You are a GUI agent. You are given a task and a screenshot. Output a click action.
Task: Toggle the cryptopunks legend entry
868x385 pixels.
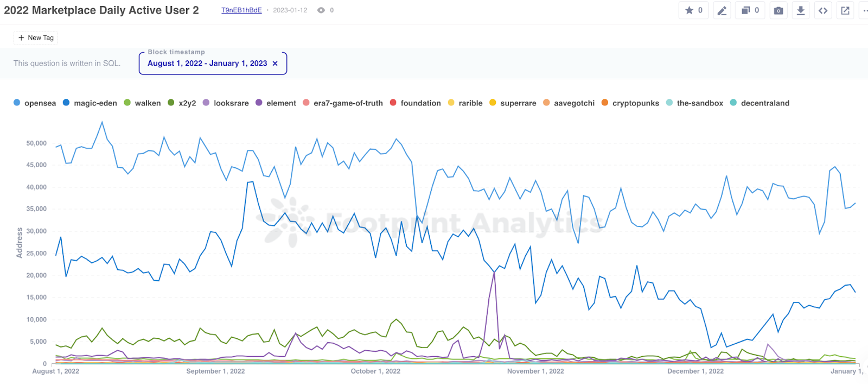click(630, 103)
